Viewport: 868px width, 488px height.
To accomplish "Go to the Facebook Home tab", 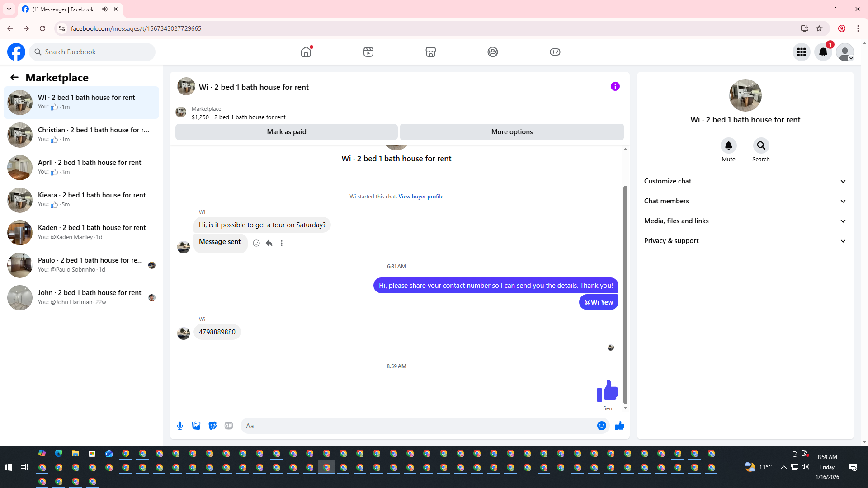I will (x=306, y=52).
